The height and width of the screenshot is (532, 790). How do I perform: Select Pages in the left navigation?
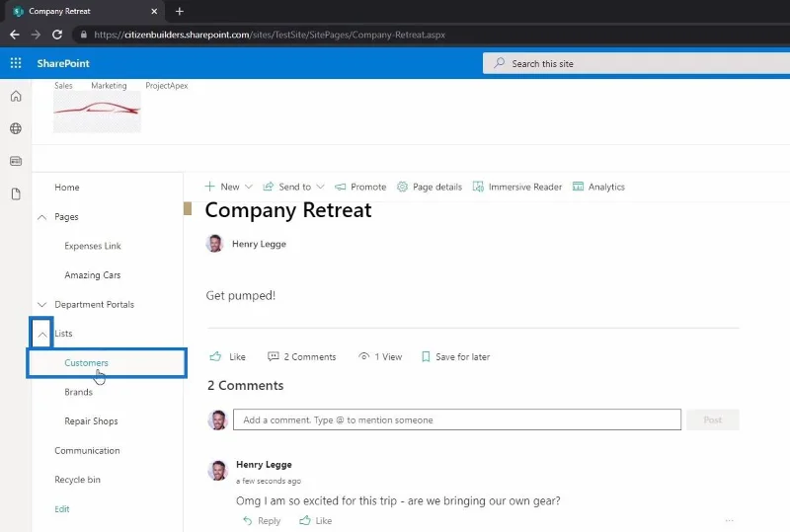66,216
